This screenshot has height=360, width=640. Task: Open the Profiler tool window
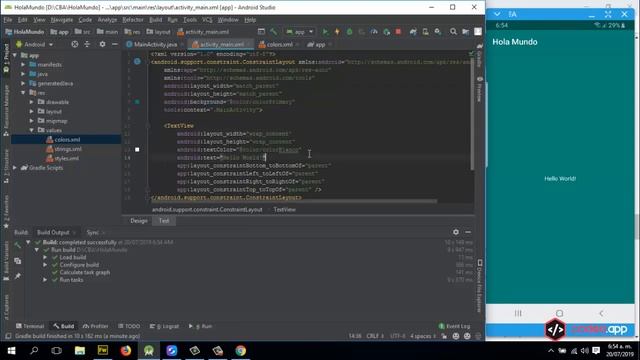tap(95, 326)
